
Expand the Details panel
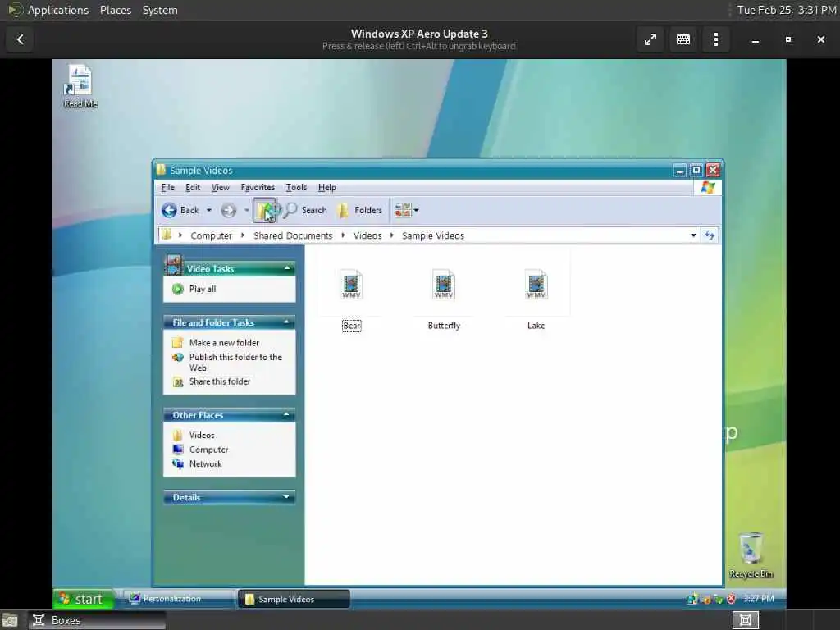pos(286,497)
